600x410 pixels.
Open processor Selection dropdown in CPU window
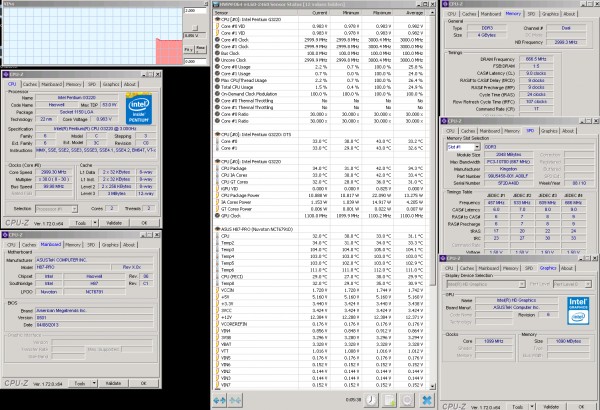point(74,209)
